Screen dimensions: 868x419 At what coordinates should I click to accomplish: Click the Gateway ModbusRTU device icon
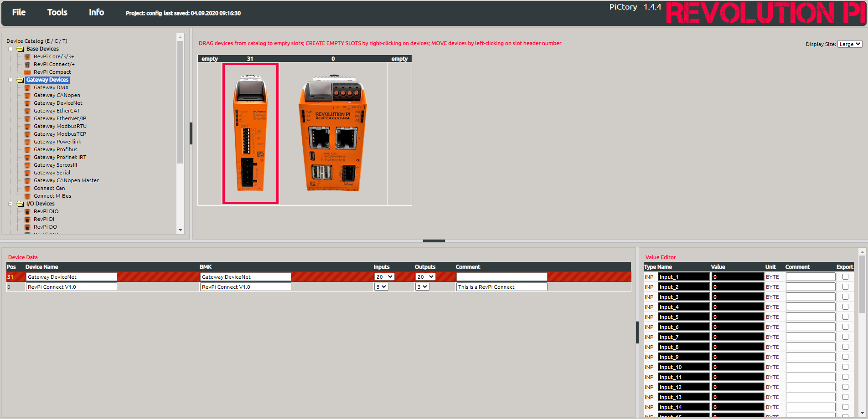tap(27, 126)
